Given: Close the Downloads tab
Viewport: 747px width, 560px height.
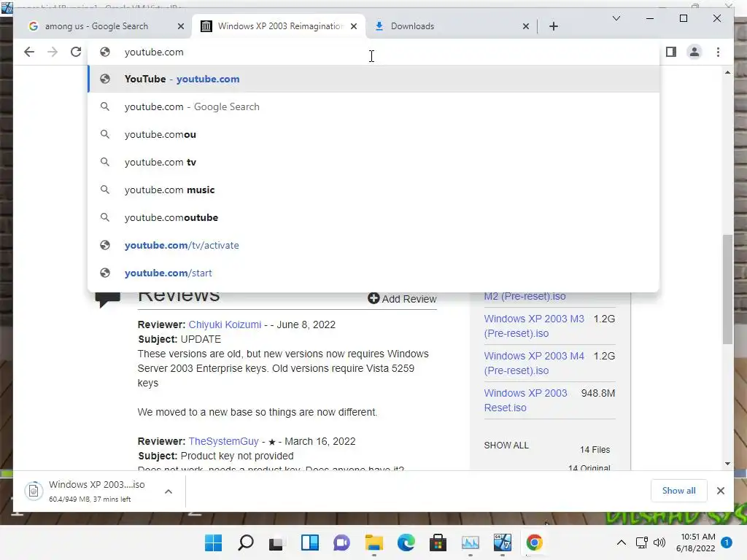Looking at the screenshot, I should tap(525, 26).
